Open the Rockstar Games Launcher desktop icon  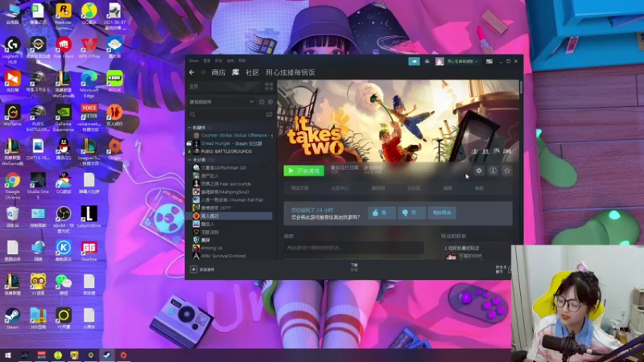[64, 14]
